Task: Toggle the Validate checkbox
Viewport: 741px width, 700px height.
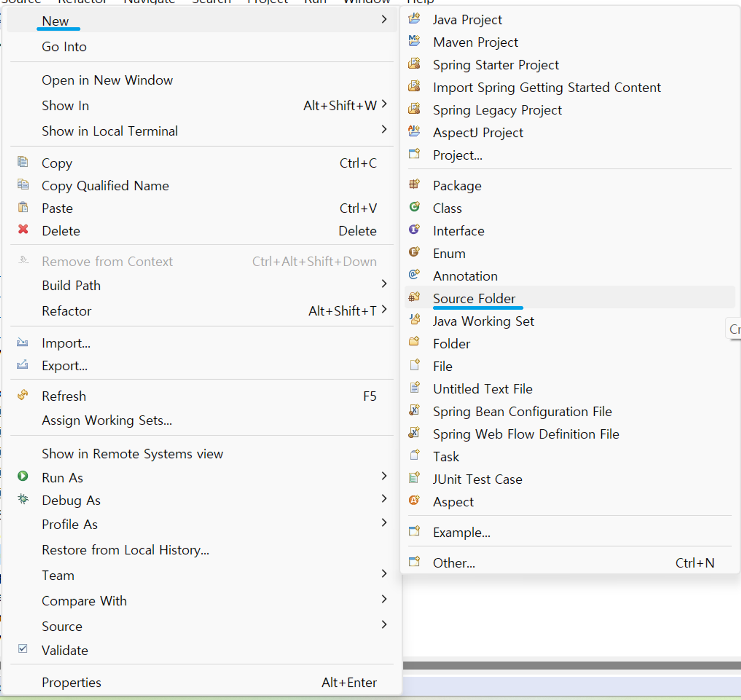Action: coord(23,649)
